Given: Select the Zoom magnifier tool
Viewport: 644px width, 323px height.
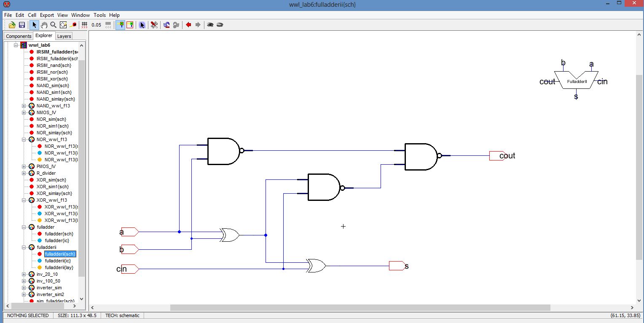Looking at the screenshot, I should [54, 25].
